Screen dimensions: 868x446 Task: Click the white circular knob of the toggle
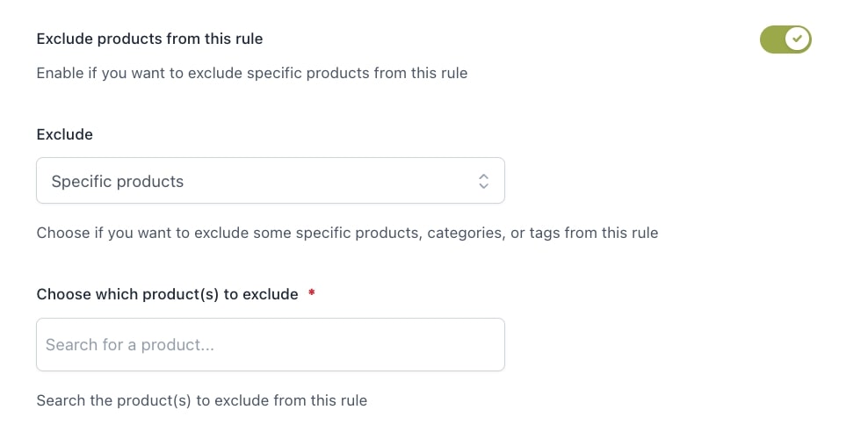pyautogui.click(x=797, y=40)
